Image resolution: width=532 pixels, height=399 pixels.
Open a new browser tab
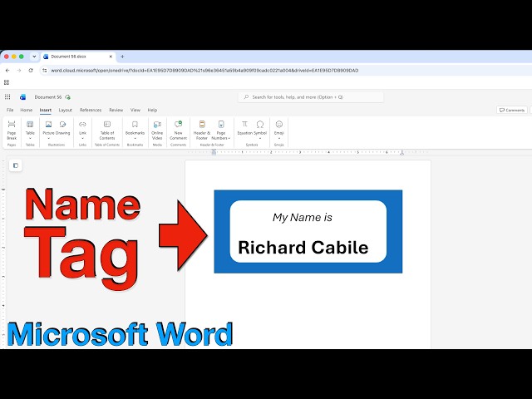click(x=122, y=57)
